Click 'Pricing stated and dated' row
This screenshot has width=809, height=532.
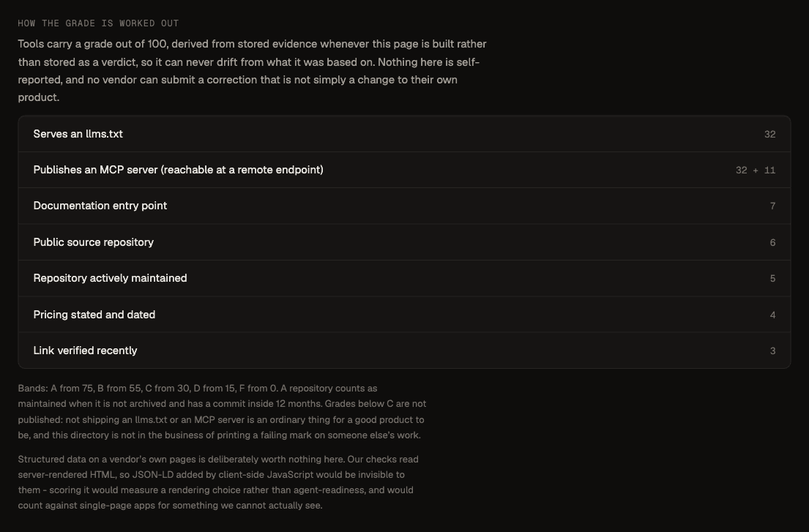pos(404,315)
